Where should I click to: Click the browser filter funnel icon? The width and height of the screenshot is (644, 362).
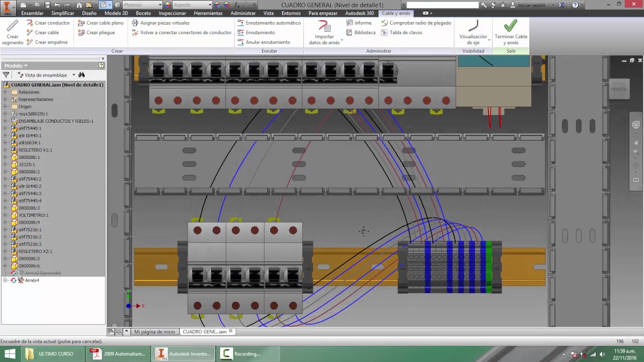pyautogui.click(x=6, y=75)
